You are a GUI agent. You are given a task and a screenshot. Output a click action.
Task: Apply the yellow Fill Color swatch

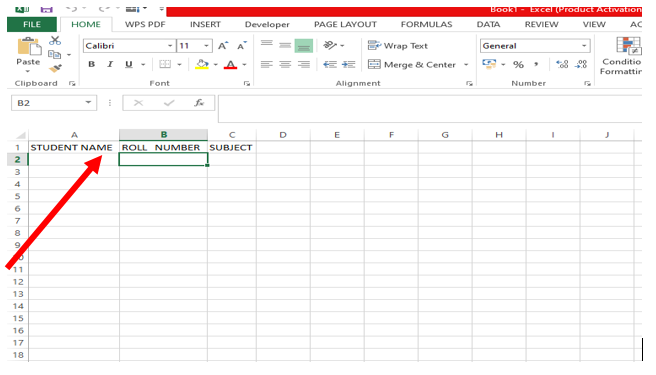point(202,64)
